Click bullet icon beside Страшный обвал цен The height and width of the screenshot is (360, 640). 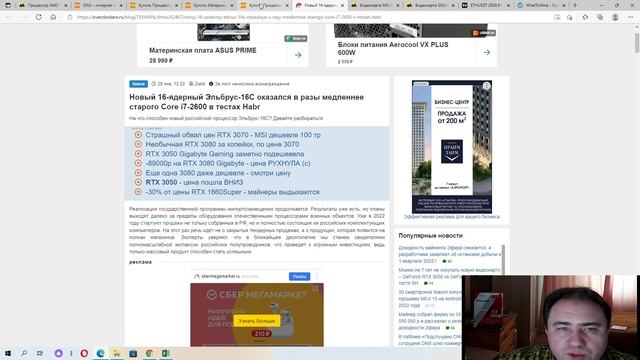[x=138, y=135]
